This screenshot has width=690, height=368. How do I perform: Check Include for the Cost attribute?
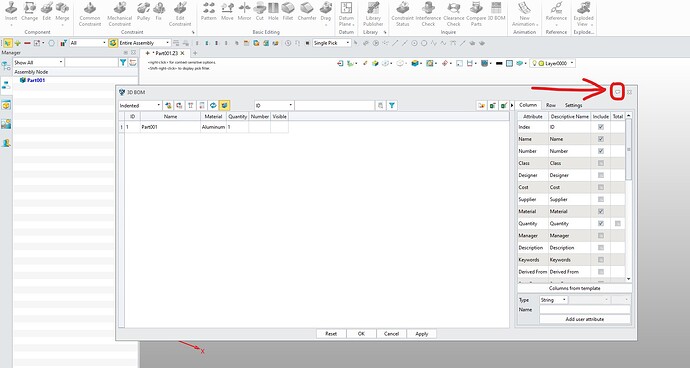(601, 188)
